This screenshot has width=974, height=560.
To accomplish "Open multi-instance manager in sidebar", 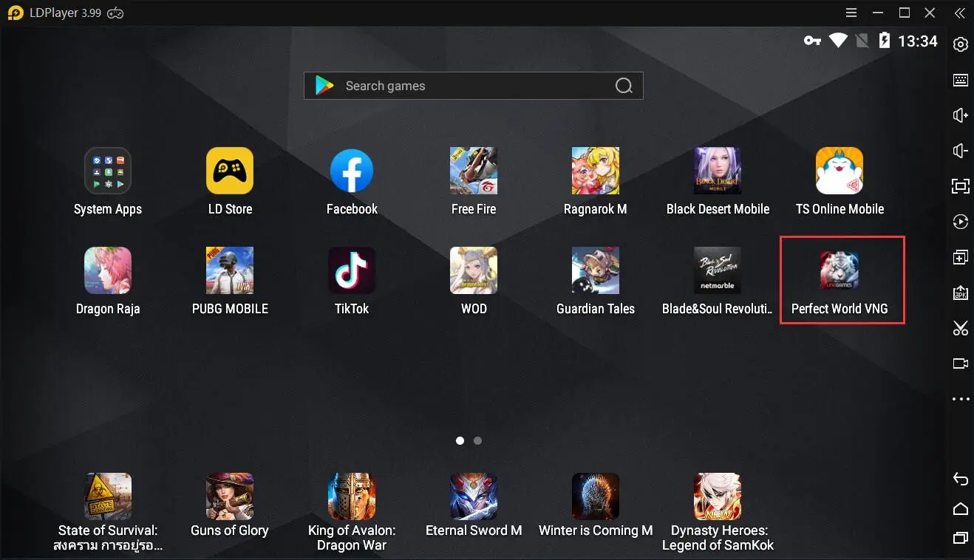I will click(x=961, y=257).
